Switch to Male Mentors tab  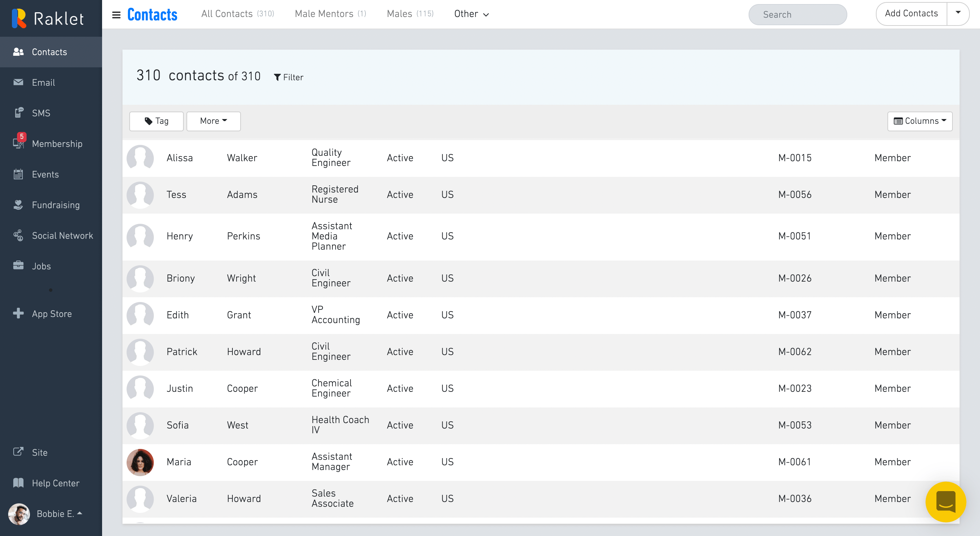pos(330,14)
